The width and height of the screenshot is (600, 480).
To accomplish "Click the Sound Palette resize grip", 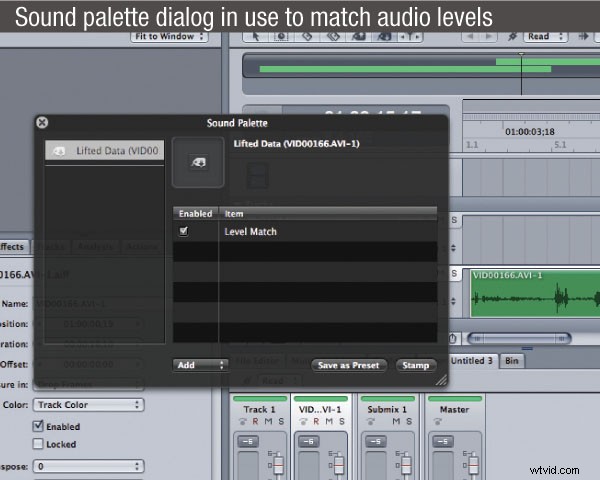I will point(441,380).
